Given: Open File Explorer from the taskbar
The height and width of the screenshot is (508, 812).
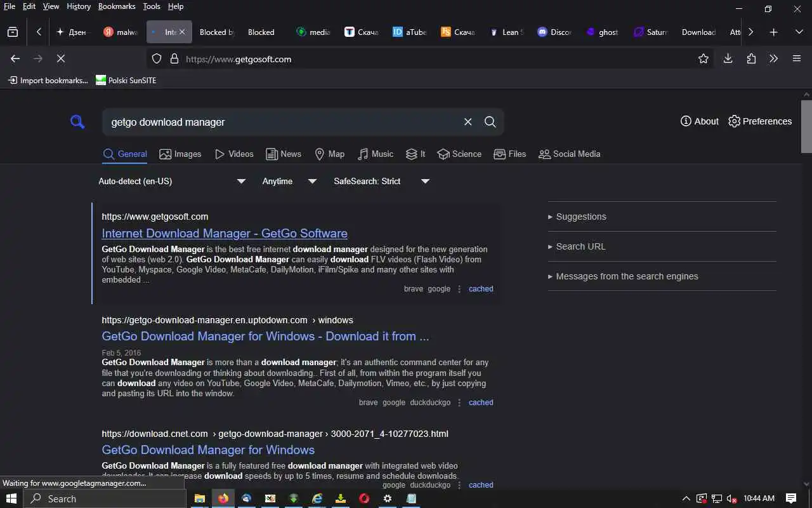Looking at the screenshot, I should [199, 498].
